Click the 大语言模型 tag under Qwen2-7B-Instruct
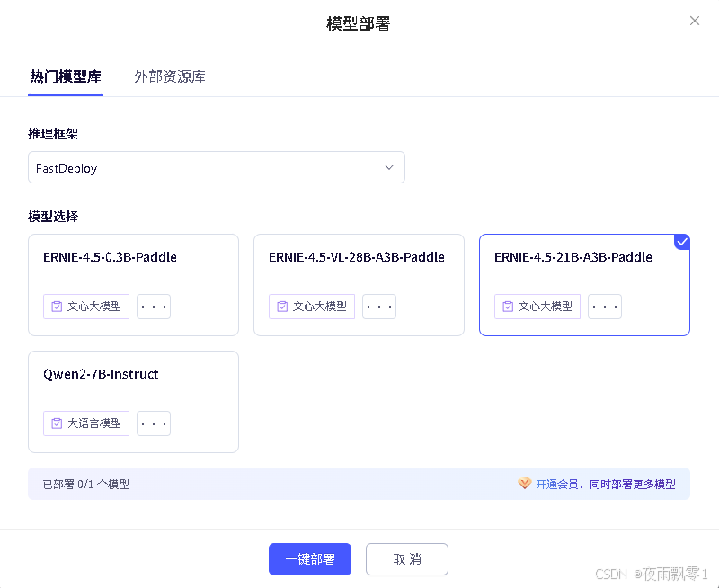This screenshot has height=588, width=719. [86, 423]
